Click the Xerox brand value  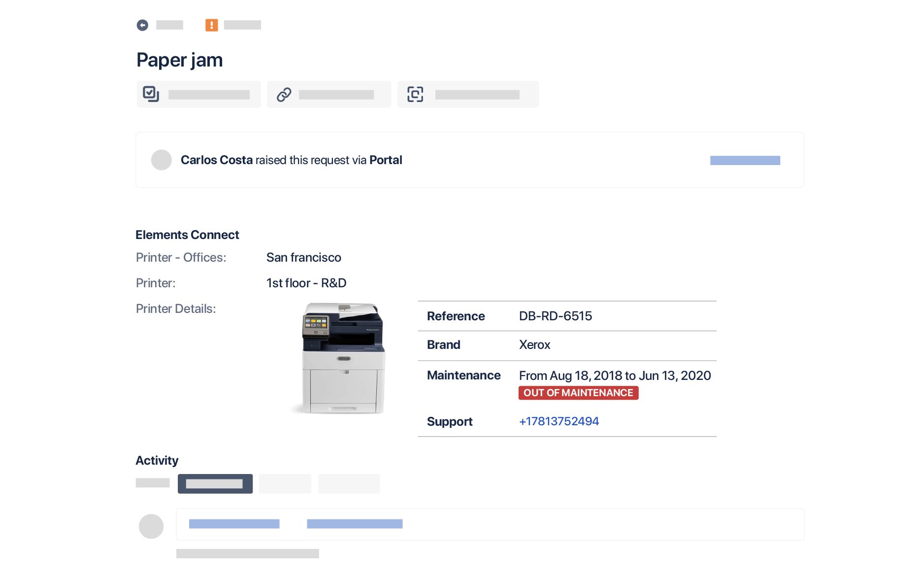534,345
